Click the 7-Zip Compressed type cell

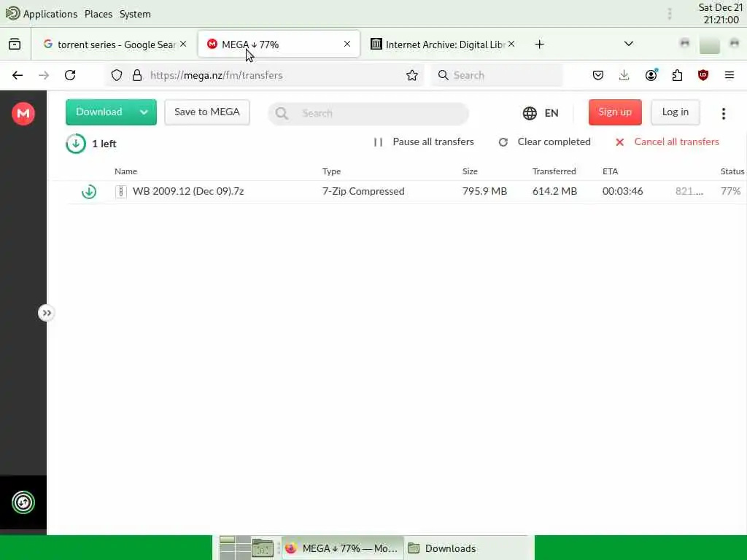point(363,192)
